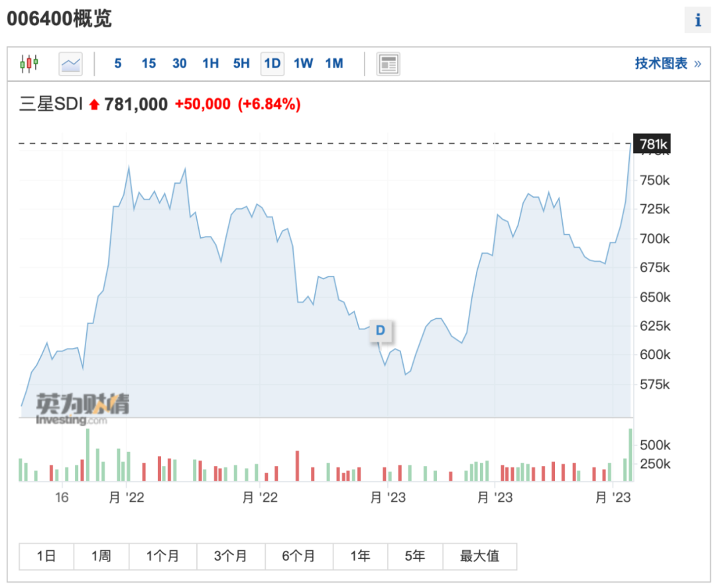This screenshot has width=716, height=588.
Task: Switch to candlestick chart type
Action: [x=29, y=64]
